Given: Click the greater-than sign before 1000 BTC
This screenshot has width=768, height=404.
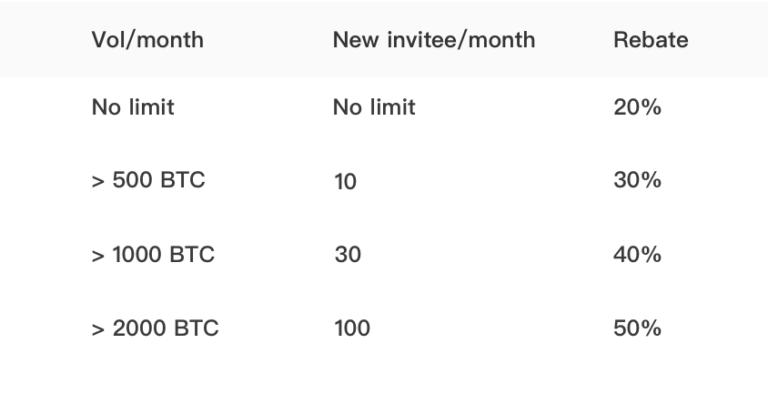Looking at the screenshot, I should (98, 256).
